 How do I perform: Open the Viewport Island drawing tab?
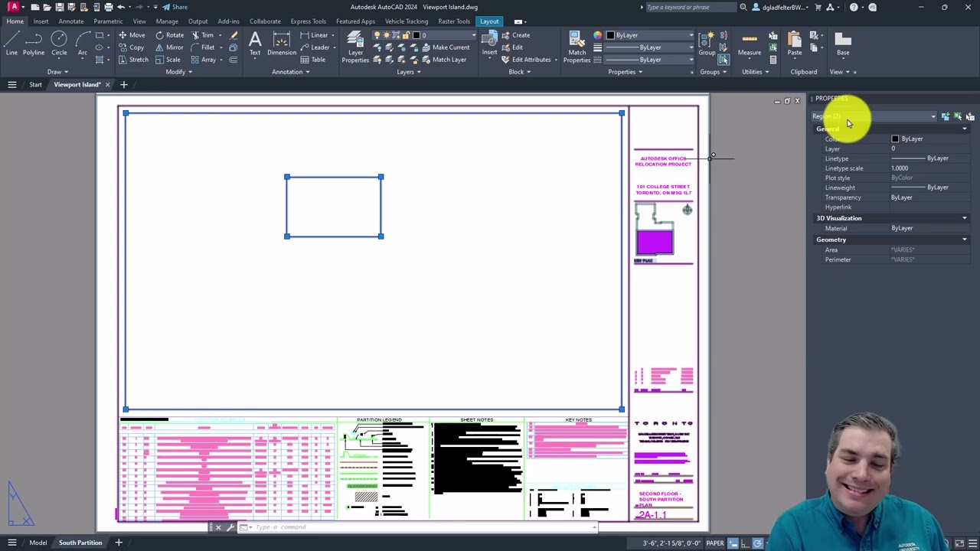(x=77, y=84)
